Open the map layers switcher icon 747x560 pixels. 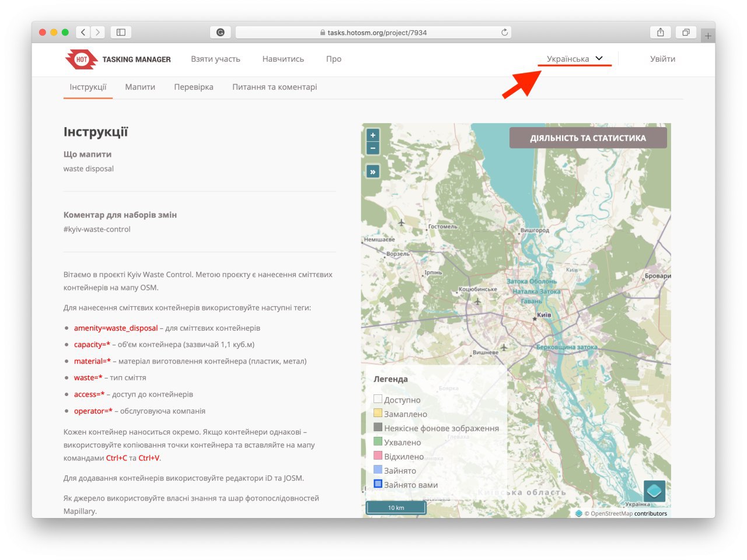point(654,491)
